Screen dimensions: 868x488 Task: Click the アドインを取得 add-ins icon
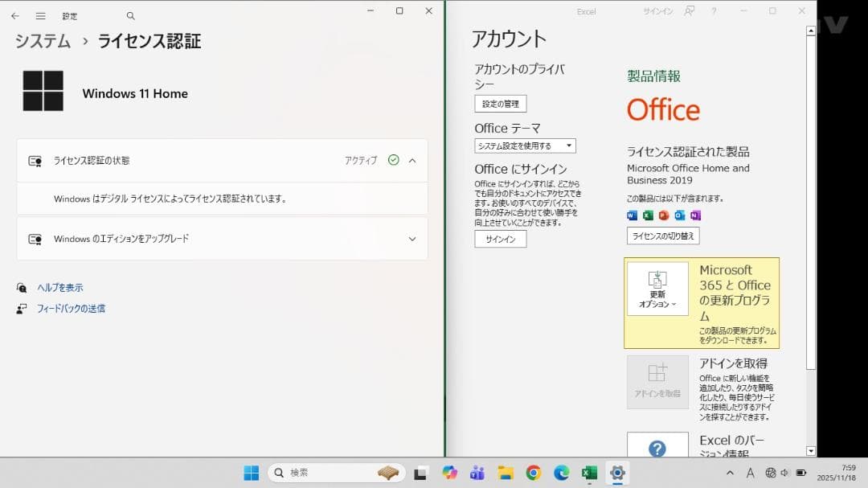pyautogui.click(x=657, y=382)
